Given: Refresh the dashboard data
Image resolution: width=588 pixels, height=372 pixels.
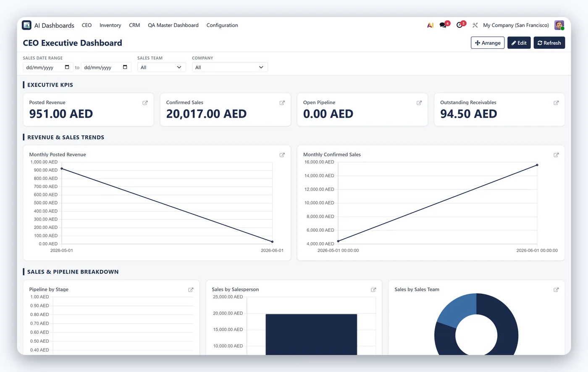Looking at the screenshot, I should pos(549,43).
